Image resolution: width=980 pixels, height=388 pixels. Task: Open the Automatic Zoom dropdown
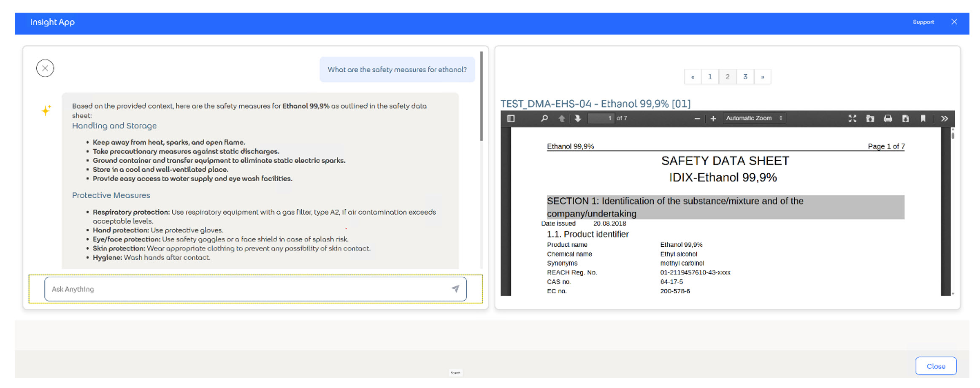(x=754, y=119)
